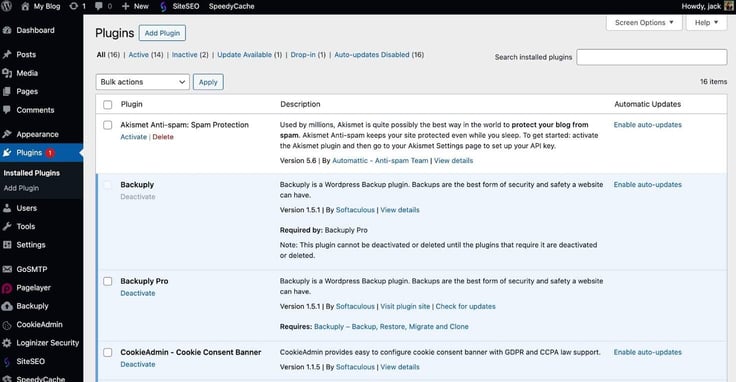The image size is (736, 382).
Task: Click Backuply Pro Visit plugin site link
Action: pos(405,306)
